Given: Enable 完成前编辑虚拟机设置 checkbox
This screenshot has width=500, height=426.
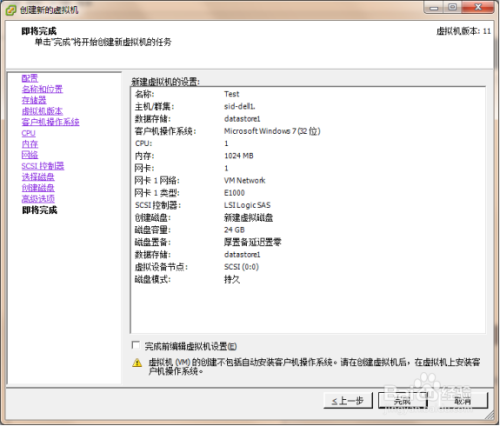Looking at the screenshot, I should [136, 345].
